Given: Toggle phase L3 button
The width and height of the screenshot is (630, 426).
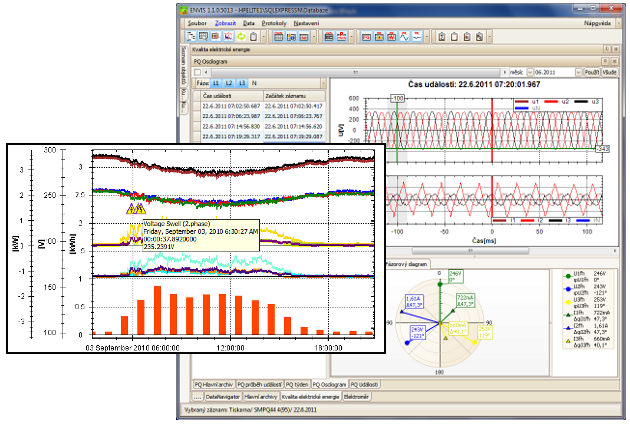Looking at the screenshot, I should tap(241, 83).
